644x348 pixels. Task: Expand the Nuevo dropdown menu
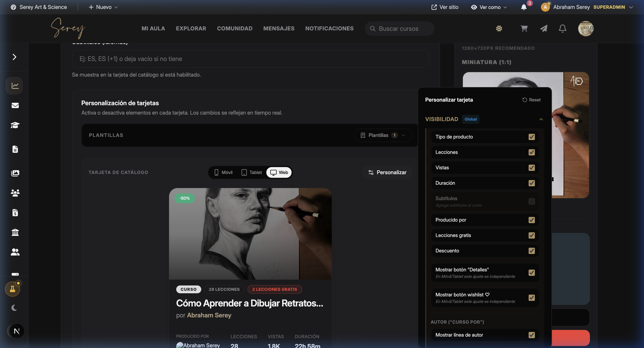coord(103,7)
